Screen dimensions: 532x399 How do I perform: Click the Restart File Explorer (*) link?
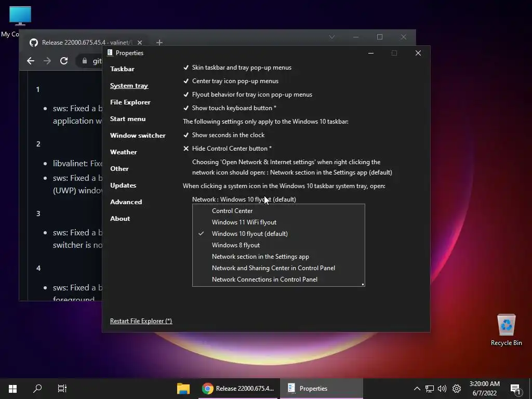(141, 321)
